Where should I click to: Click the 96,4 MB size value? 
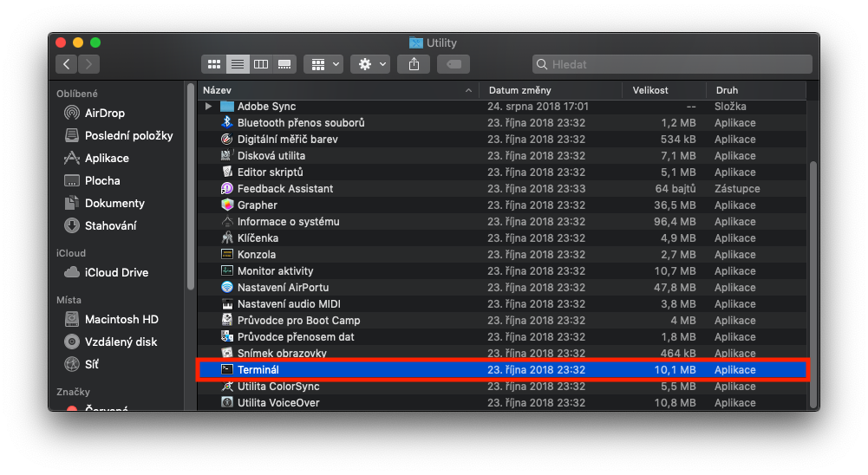click(x=675, y=221)
